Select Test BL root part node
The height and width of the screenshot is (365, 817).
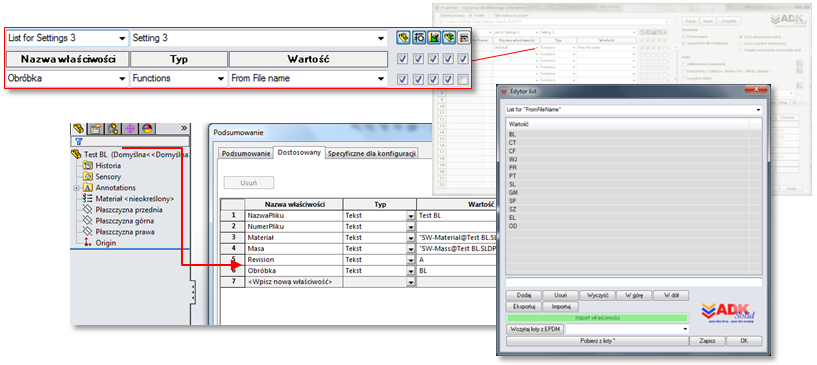coord(130,155)
